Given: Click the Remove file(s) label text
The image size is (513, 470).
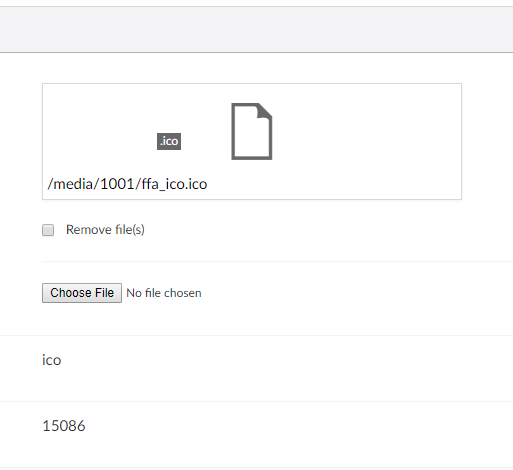Looking at the screenshot, I should pyautogui.click(x=105, y=230).
